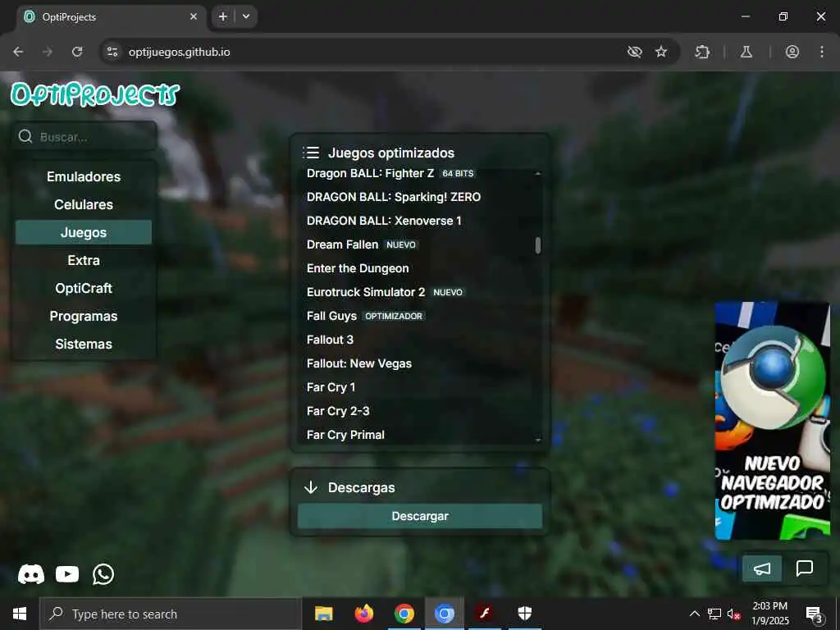Open the Nuevo Navegador Optimizado banner
This screenshot has height=630, width=840.
[x=773, y=421]
